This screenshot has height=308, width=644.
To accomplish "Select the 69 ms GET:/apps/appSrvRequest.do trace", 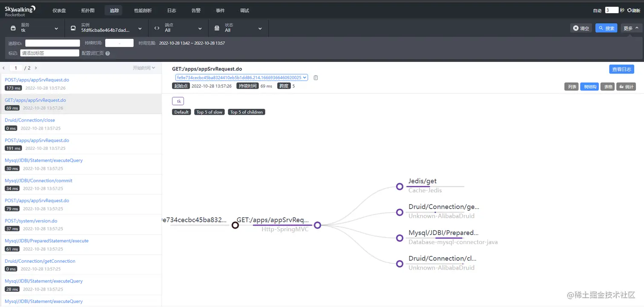I will coord(81,104).
